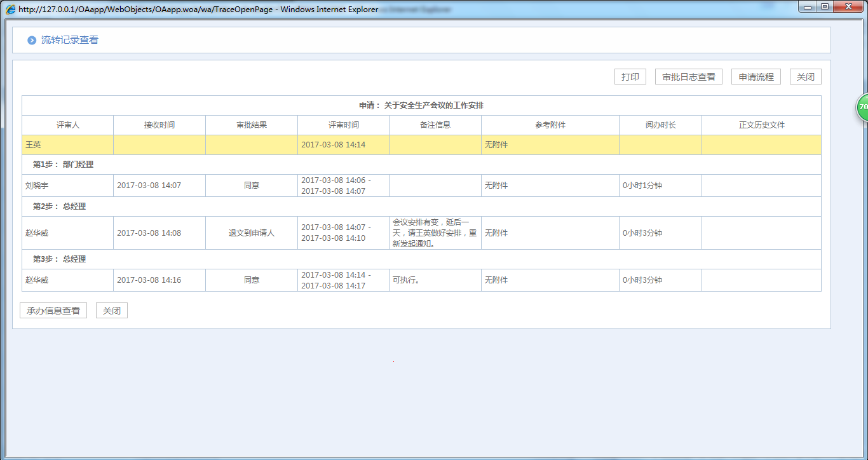Click the 第2步：总经理 step row
868x460 pixels.
pos(421,206)
